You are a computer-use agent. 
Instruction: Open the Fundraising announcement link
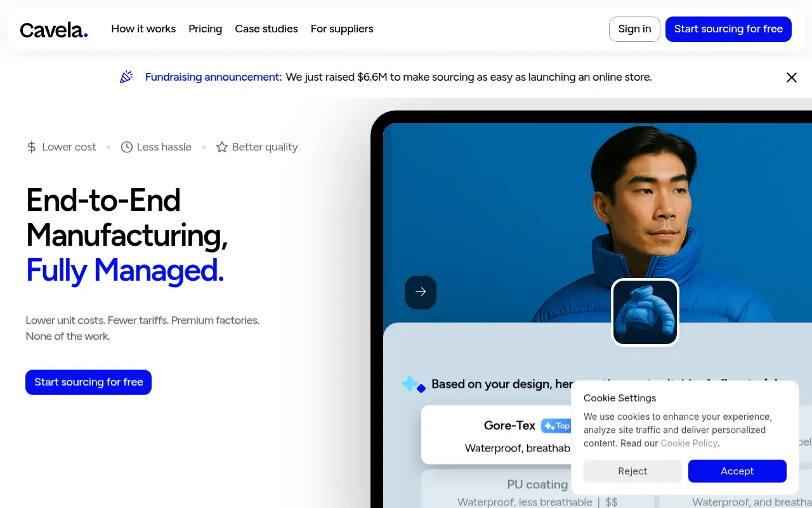click(x=213, y=77)
